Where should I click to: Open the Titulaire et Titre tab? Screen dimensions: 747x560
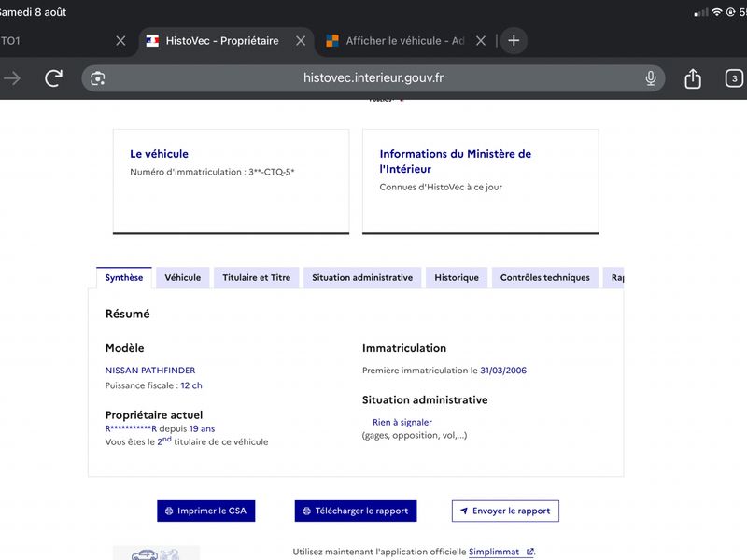coord(256,277)
